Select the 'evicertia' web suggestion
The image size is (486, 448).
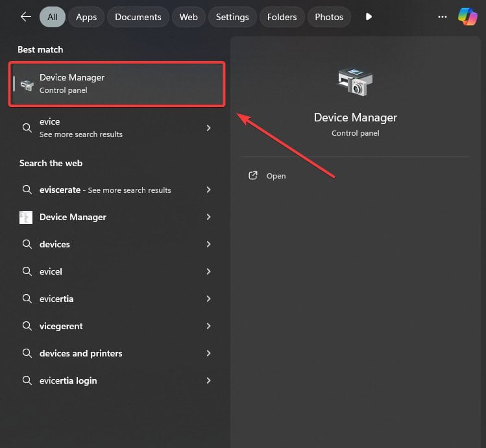tap(117, 299)
